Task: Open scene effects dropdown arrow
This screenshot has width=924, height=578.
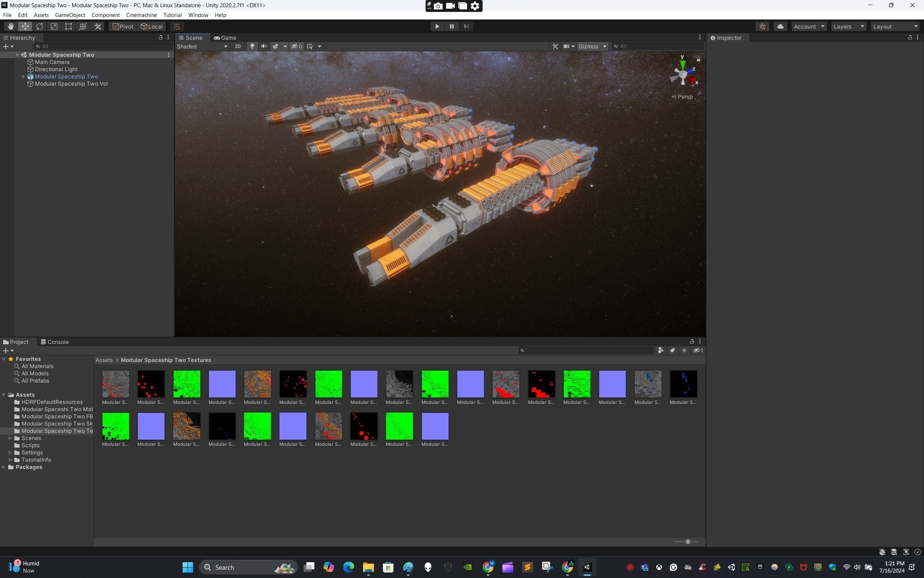Action: tap(285, 46)
